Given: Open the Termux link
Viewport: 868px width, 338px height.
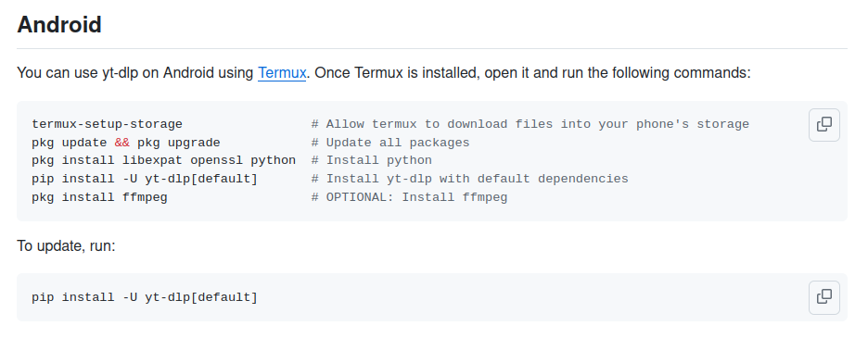Looking at the screenshot, I should [x=282, y=72].
